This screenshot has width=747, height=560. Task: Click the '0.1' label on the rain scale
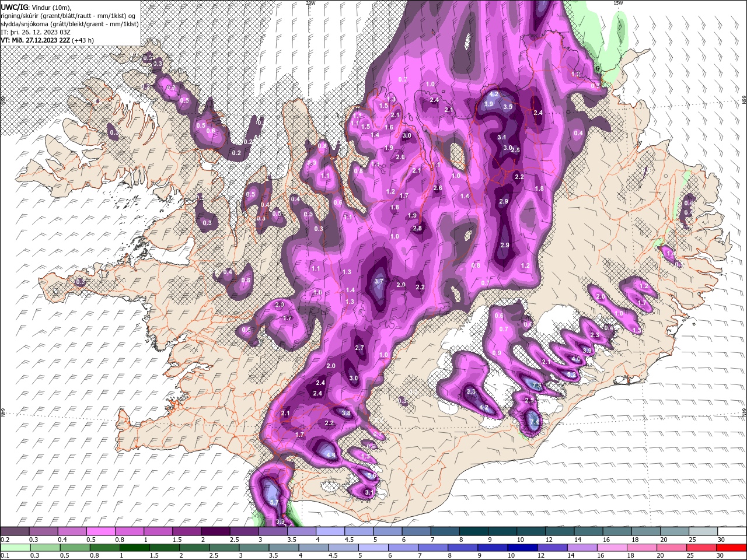[5, 555]
